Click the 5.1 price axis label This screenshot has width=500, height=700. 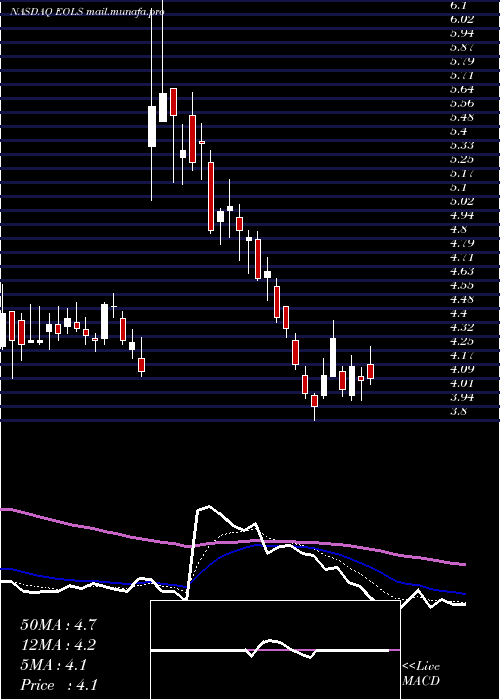click(458, 187)
